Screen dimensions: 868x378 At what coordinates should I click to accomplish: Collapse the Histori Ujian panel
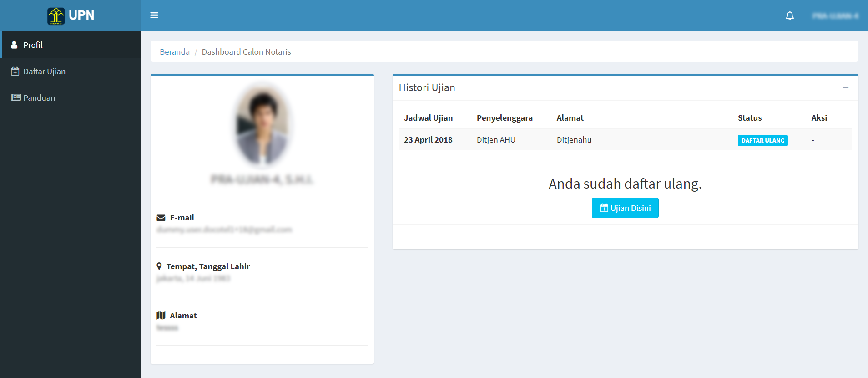pos(845,87)
